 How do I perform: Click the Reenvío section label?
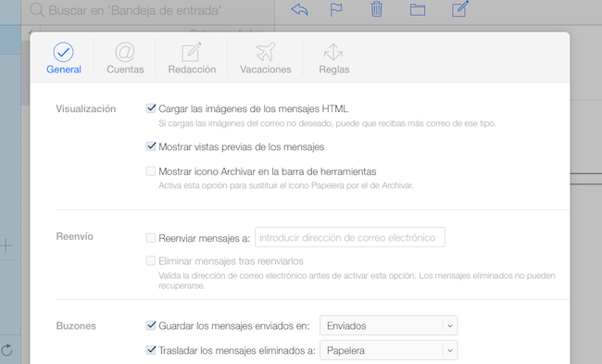pyautogui.click(x=74, y=236)
